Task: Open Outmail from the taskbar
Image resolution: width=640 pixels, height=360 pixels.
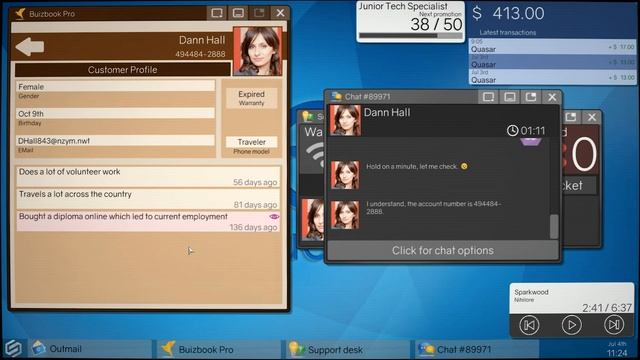Action: pyautogui.click(x=90, y=349)
